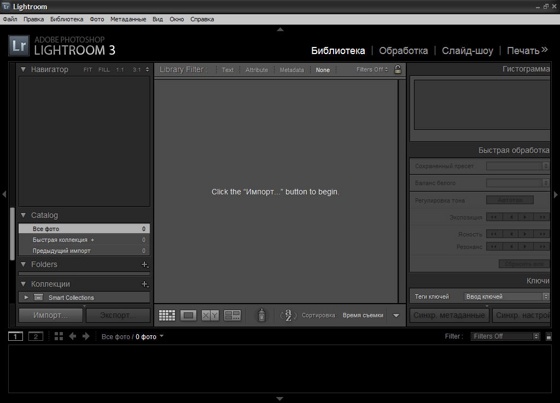This screenshot has width=560, height=403.
Task: Switch to the Печать module
Action: (x=523, y=51)
